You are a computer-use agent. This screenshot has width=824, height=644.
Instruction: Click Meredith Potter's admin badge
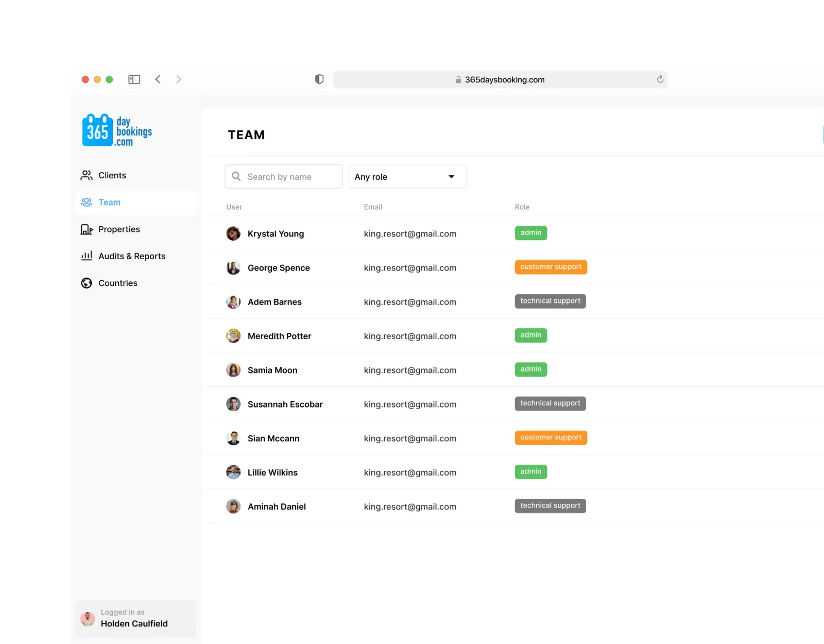point(531,335)
